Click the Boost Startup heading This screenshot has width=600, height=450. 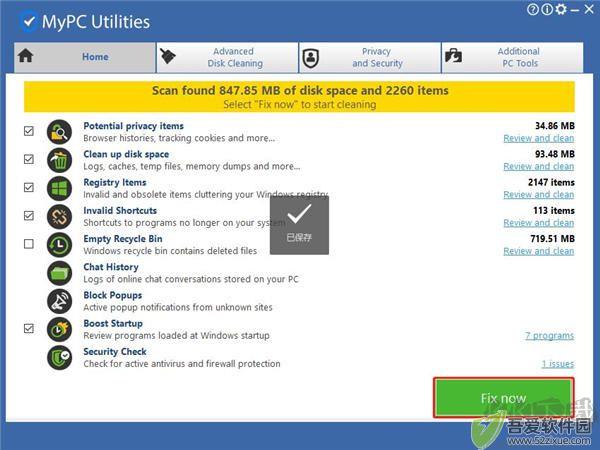click(113, 324)
